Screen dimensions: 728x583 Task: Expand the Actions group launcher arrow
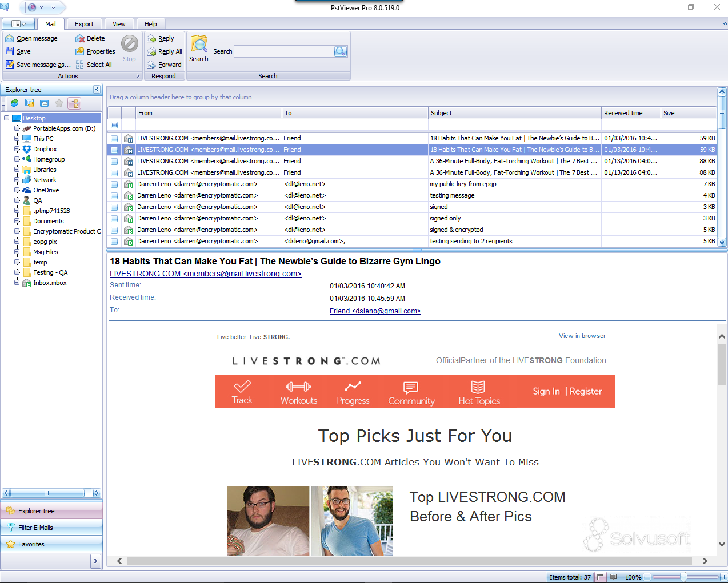coord(138,76)
